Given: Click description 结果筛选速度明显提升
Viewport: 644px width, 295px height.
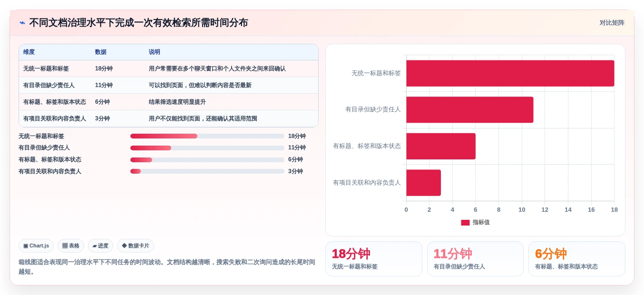Looking at the screenshot, I should pos(177,102).
